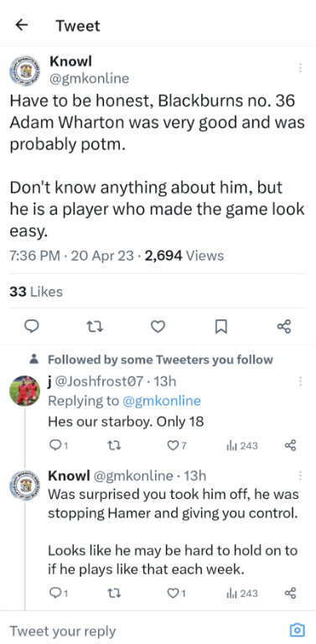Open Joshfrost07's profile avatar

pyautogui.click(x=24, y=391)
